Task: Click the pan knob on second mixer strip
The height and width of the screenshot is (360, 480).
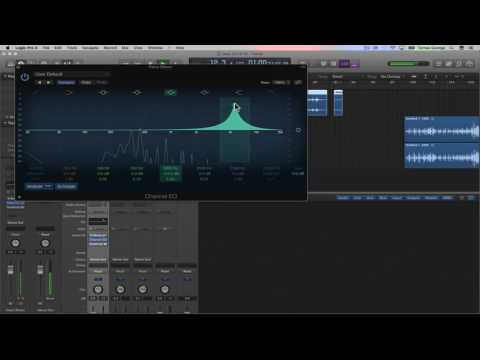Action: coord(120,289)
